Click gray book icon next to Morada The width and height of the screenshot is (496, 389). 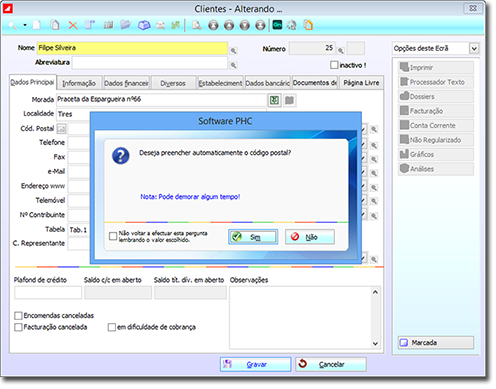point(290,100)
